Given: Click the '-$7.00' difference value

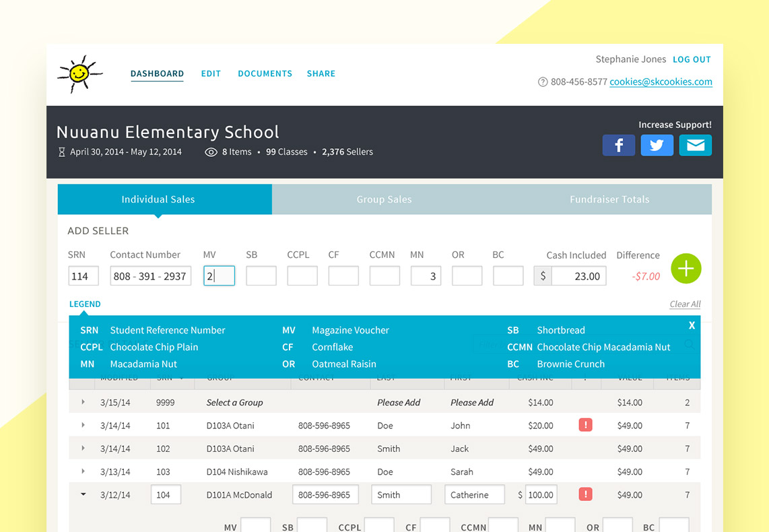Looking at the screenshot, I should pyautogui.click(x=646, y=276).
